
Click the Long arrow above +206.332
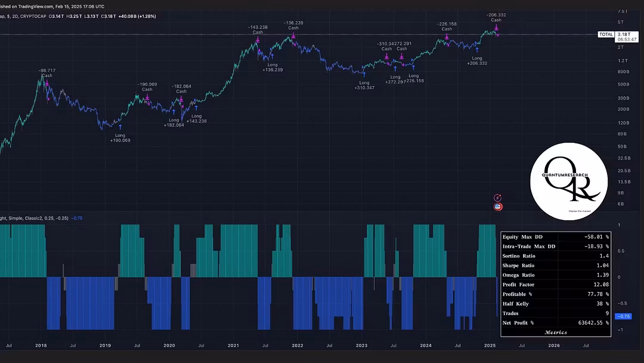(477, 50)
